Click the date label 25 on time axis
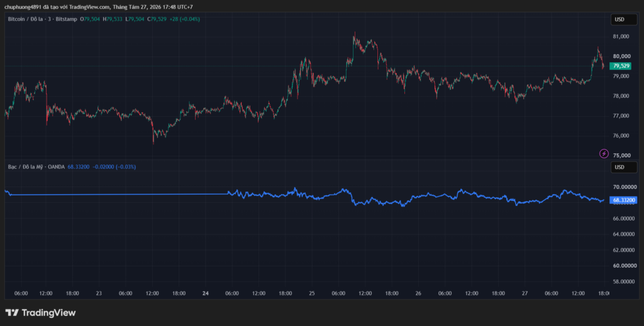 [312, 293]
